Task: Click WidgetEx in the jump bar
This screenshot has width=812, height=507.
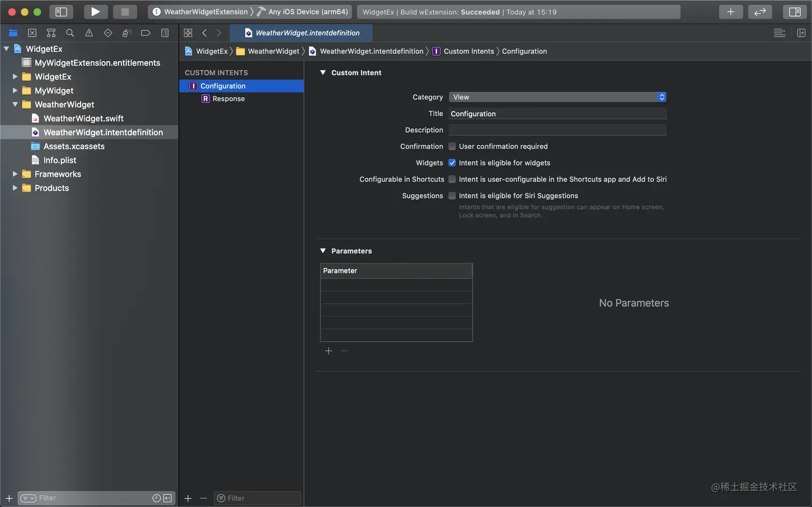Action: (x=207, y=51)
